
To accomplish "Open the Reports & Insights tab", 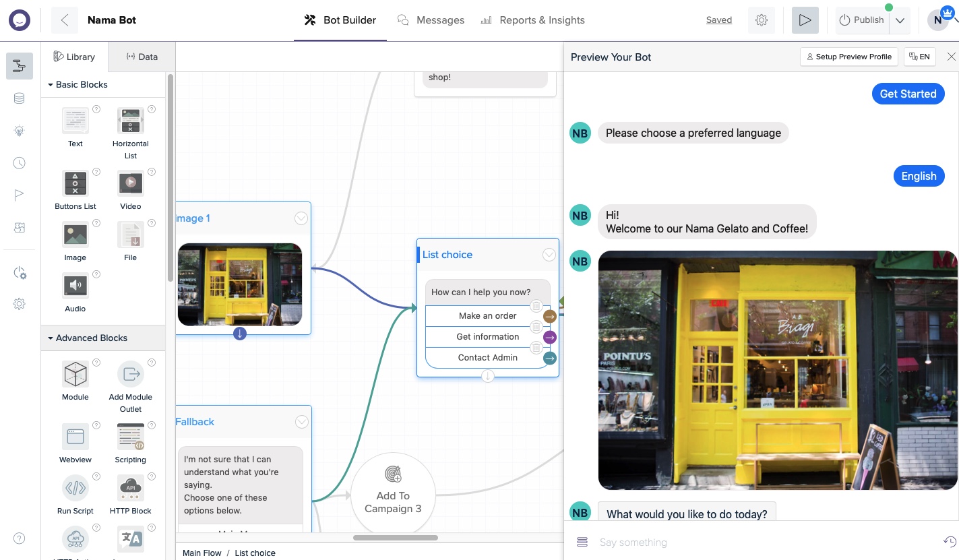I will click(532, 20).
